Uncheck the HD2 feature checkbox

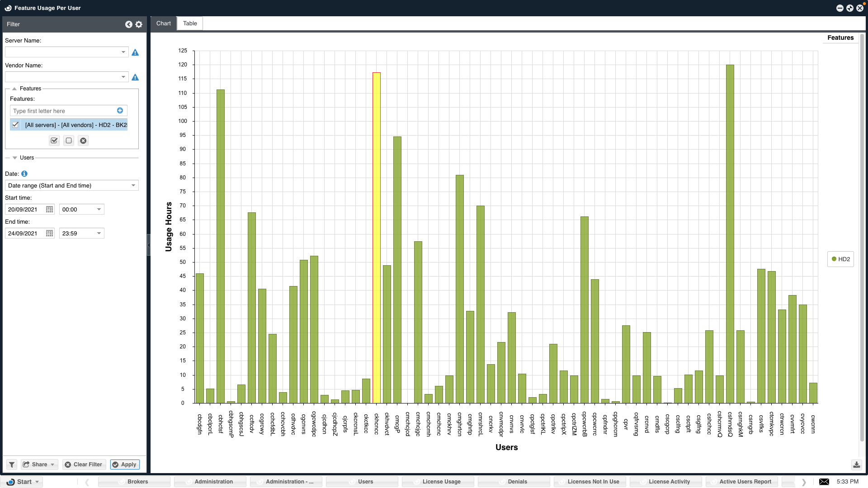point(15,125)
